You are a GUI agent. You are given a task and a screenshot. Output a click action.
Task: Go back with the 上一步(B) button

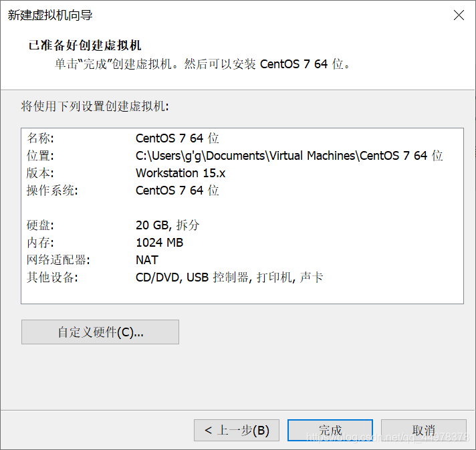(x=237, y=430)
